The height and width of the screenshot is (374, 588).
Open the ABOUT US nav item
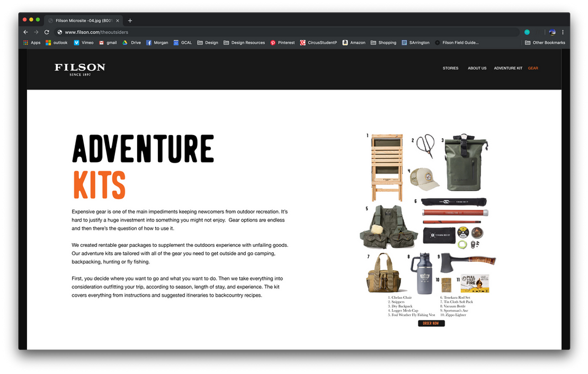click(x=477, y=68)
